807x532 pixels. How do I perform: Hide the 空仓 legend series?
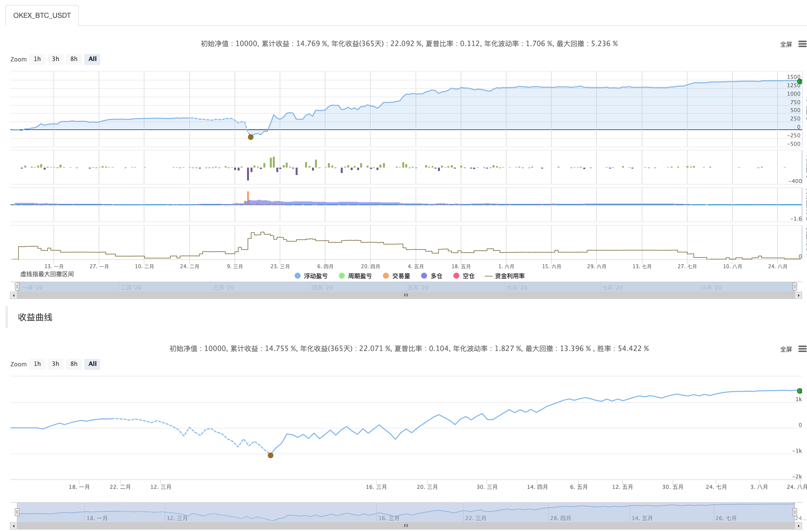464,276
